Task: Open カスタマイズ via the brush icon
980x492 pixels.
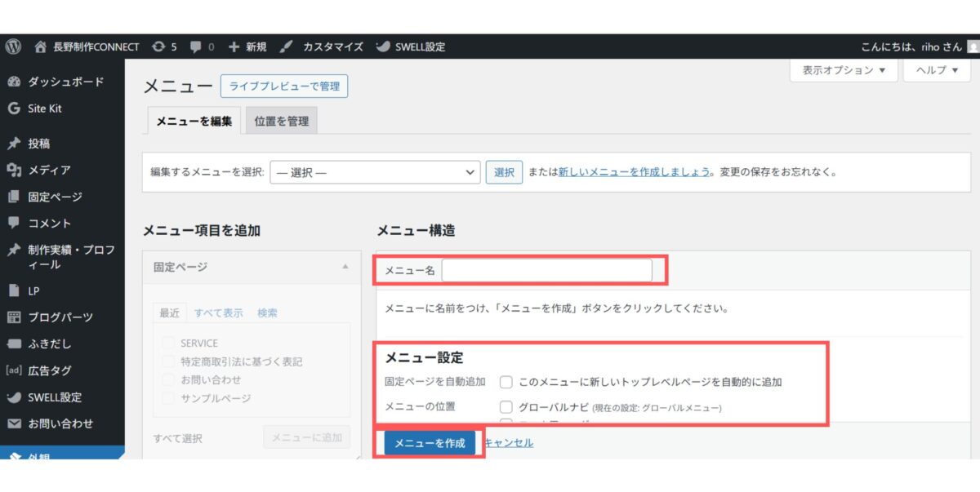Action: tap(285, 47)
